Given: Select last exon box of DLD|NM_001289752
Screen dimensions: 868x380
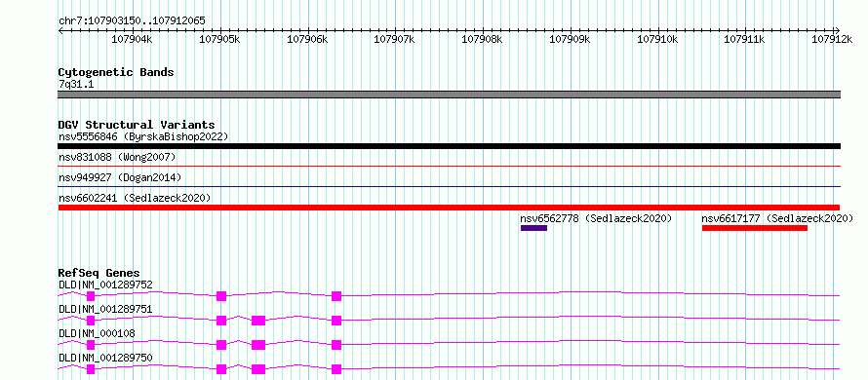Looking at the screenshot, I should tap(336, 296).
